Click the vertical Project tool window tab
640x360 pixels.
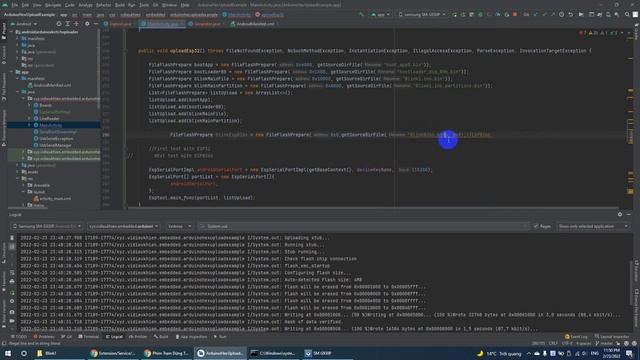pos(4,32)
